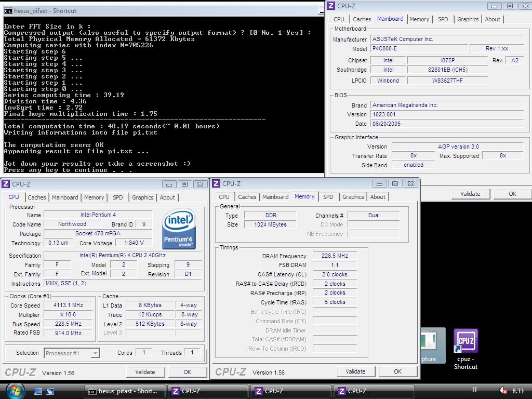Open Caches tab in Mainboard window
532x399 pixels.
[x=362, y=19]
